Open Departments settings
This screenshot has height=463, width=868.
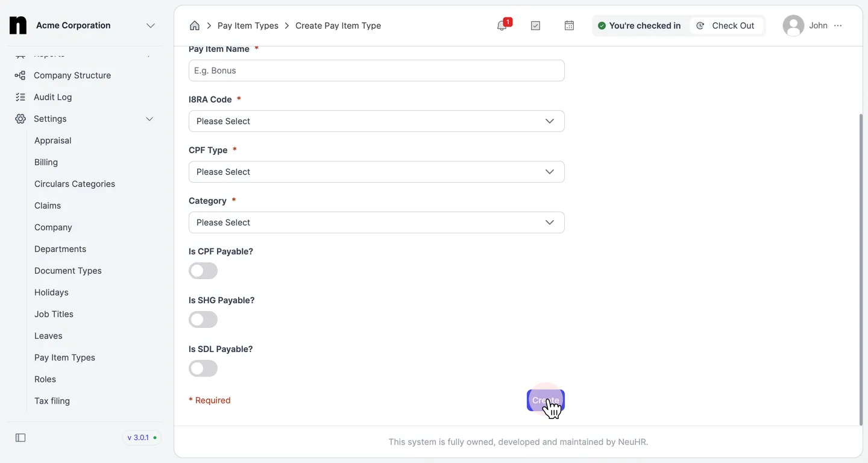[60, 249]
